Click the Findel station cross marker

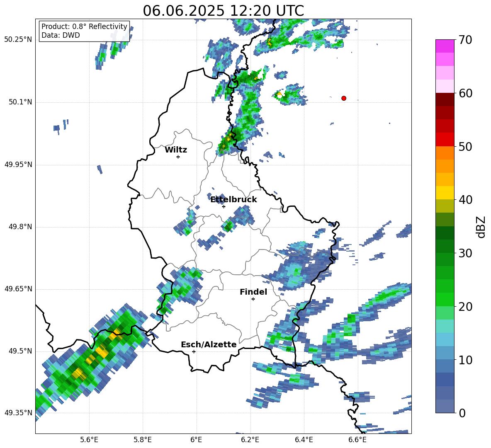pyautogui.click(x=253, y=299)
